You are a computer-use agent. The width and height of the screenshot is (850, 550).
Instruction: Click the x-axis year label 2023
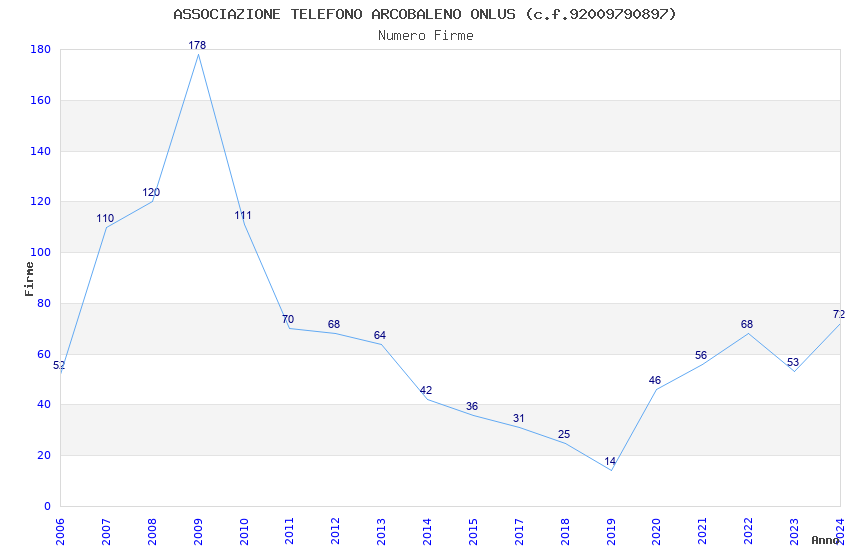794,531
